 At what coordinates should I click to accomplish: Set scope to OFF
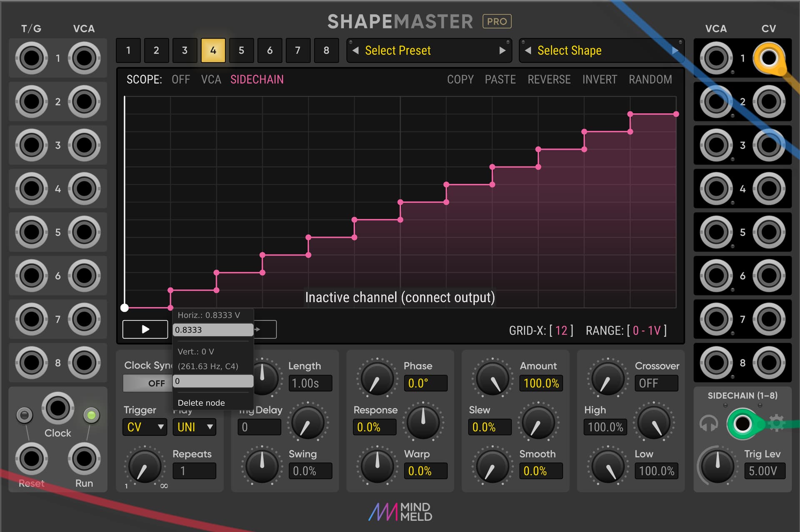pyautogui.click(x=181, y=80)
